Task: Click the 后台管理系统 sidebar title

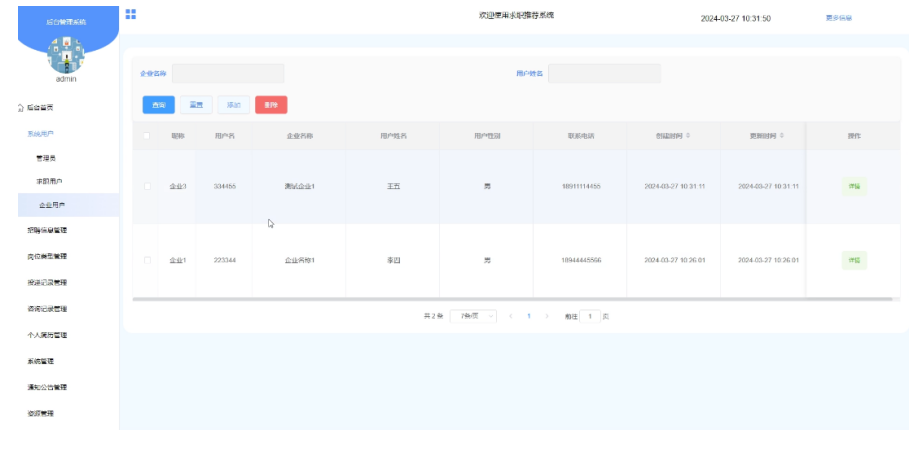Action: click(x=66, y=22)
